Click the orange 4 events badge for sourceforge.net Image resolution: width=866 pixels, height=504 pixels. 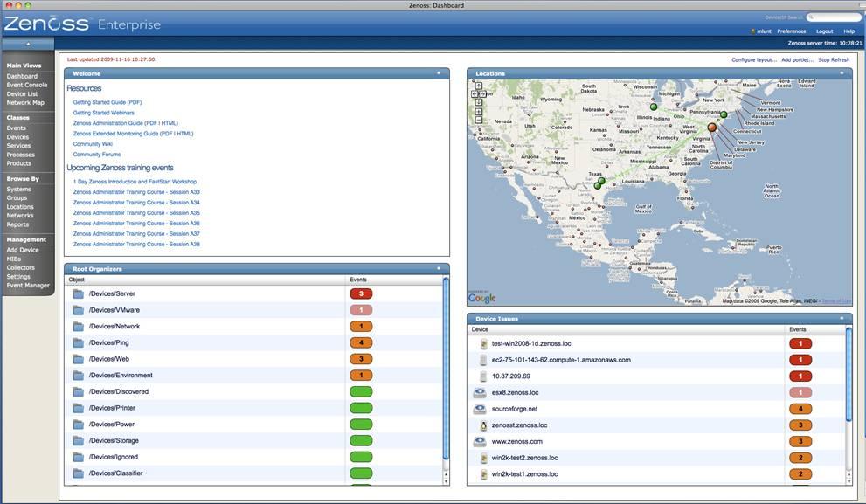pos(800,409)
